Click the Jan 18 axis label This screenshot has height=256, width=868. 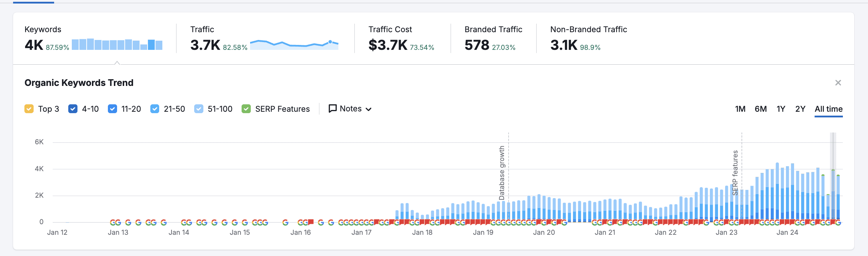click(x=422, y=232)
